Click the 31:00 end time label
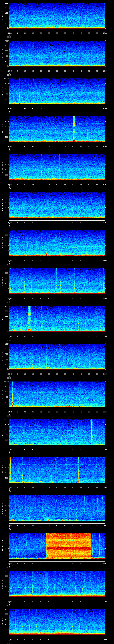The height and width of the screenshot is (644, 114). 105,639
